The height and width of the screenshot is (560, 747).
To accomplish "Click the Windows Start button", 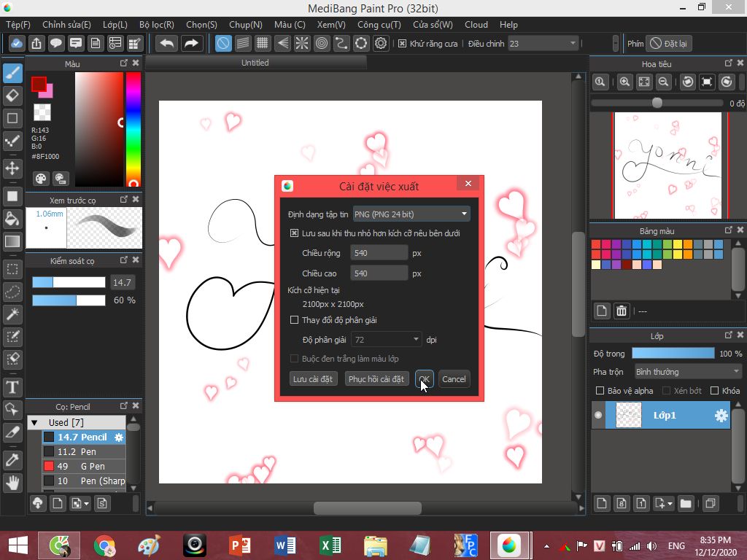I will coord(18,545).
